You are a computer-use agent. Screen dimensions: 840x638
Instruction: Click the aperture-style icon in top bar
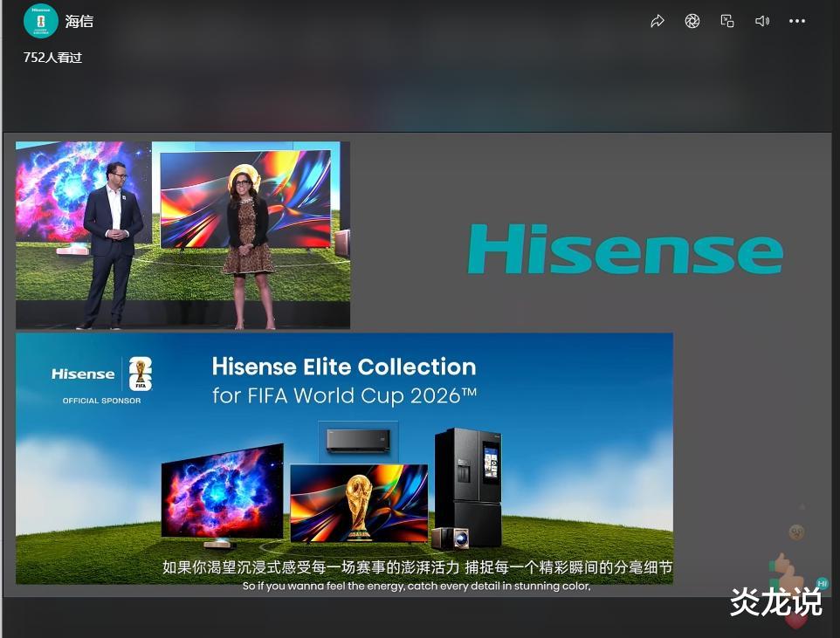click(x=692, y=21)
